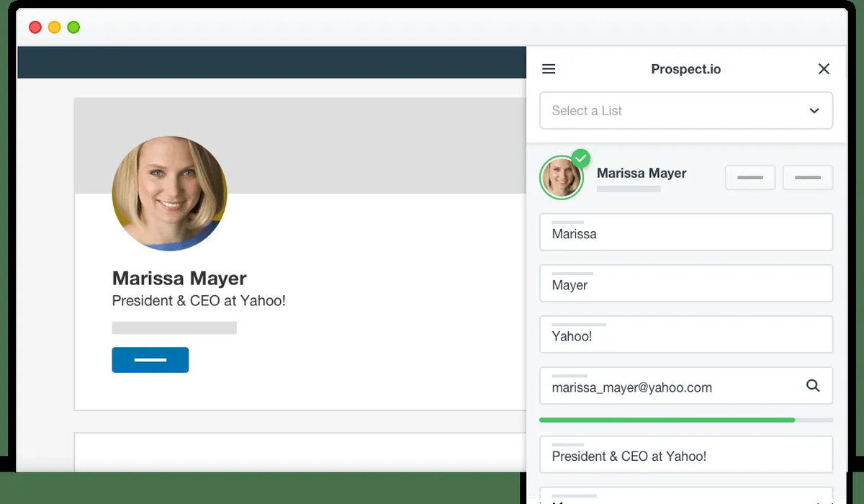The image size is (864, 504).
Task: Click the Prospect.io panel title
Action: (x=685, y=69)
